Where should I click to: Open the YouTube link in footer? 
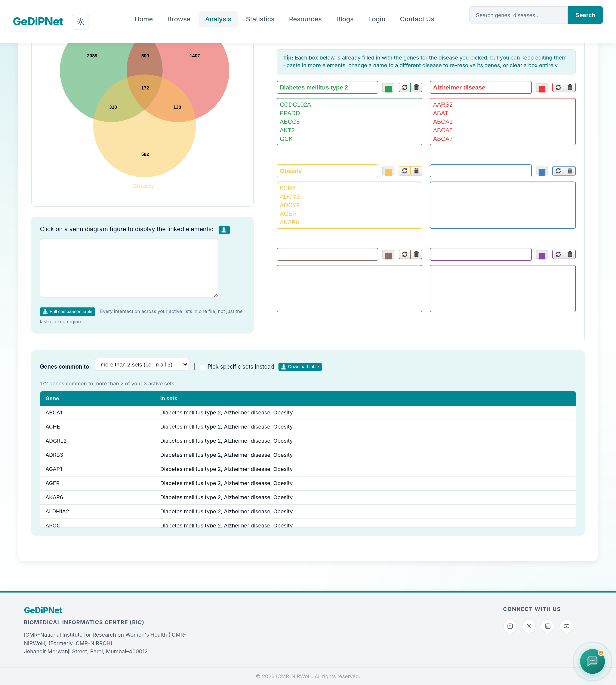point(567,626)
